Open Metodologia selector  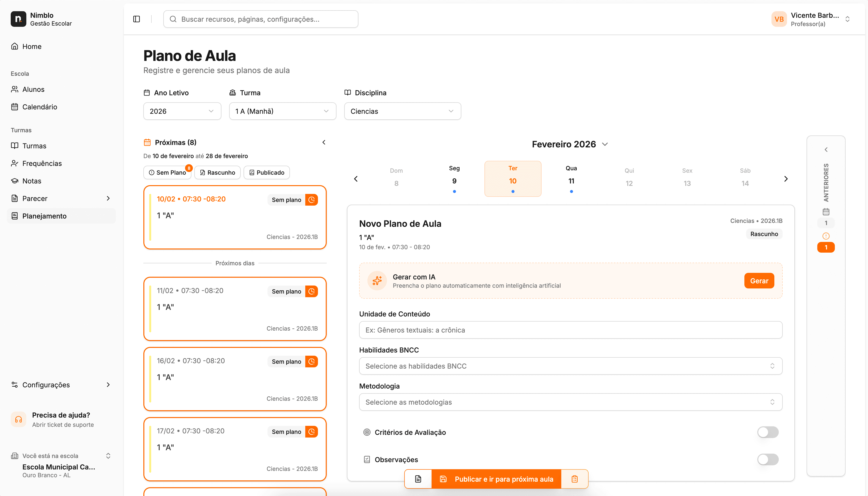[x=570, y=402]
